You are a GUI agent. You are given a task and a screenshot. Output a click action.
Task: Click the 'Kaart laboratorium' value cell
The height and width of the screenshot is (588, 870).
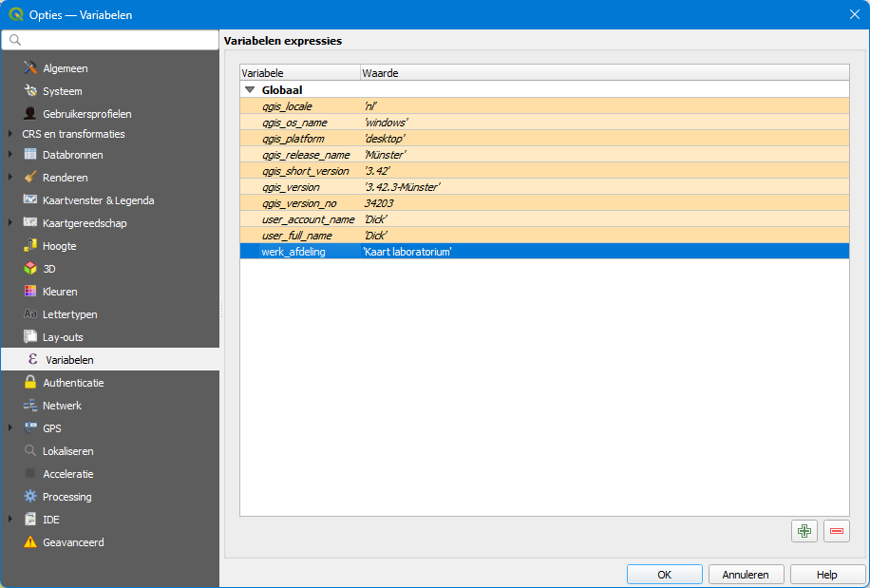605,252
